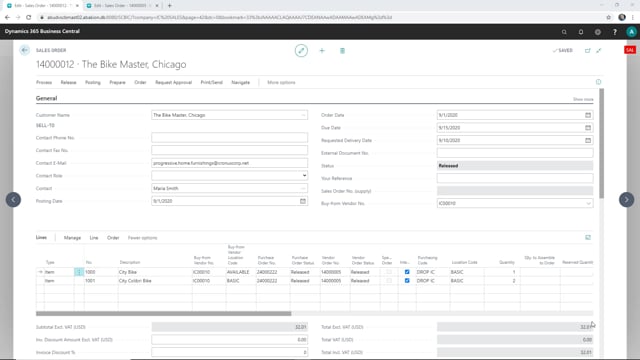
Task: Click horizontal scrollbar under lines grid
Action: (164, 313)
